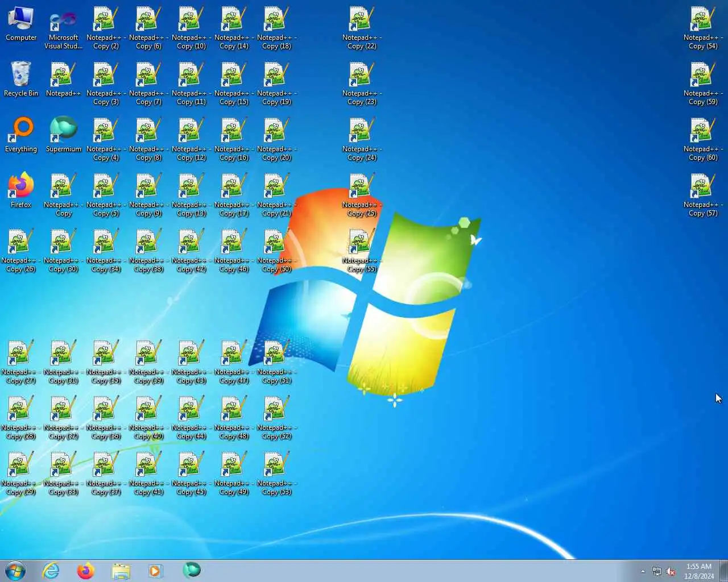Click Notepad++ - Copy (17) shortcut
The image size is (728, 582).
[x=234, y=195]
